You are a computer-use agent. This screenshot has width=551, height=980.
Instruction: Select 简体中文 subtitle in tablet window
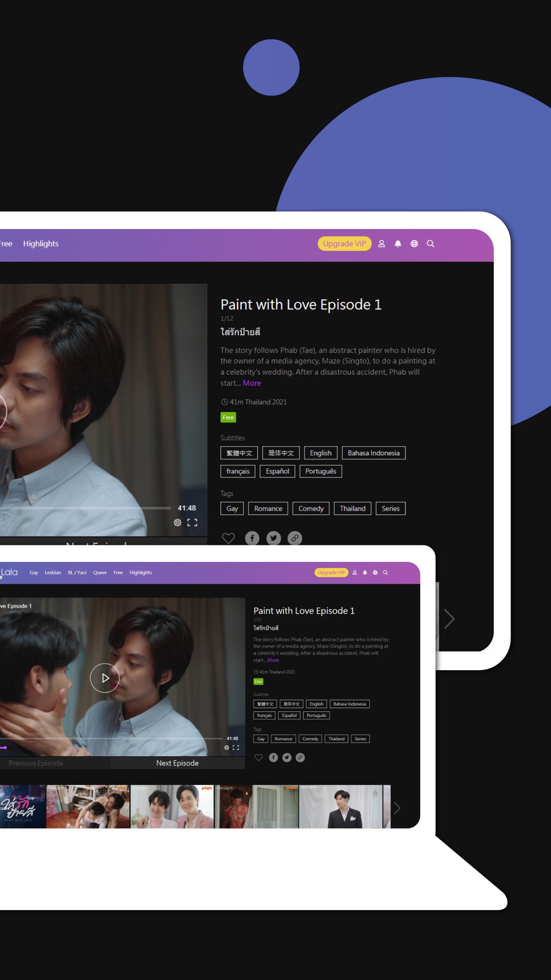click(x=281, y=453)
